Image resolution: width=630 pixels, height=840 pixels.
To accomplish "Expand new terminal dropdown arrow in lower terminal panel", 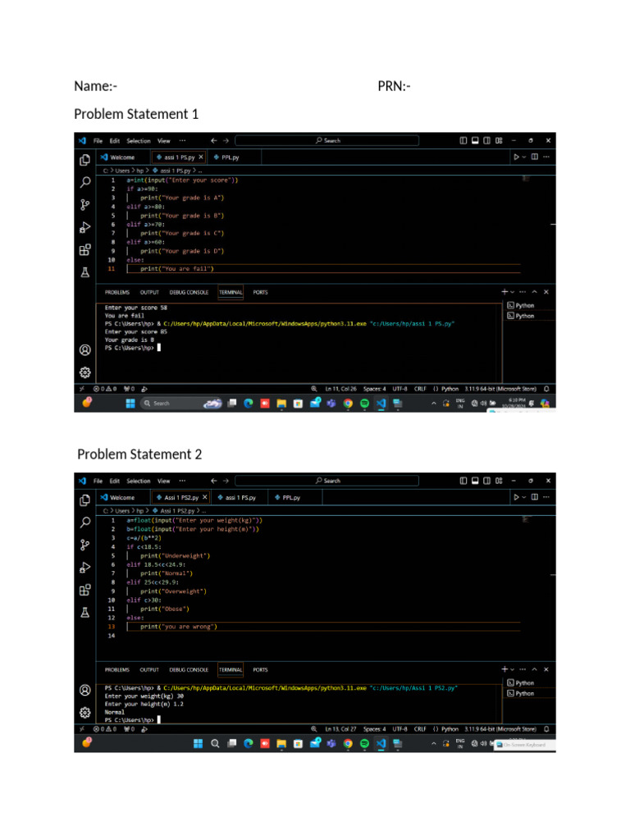I will [513, 669].
